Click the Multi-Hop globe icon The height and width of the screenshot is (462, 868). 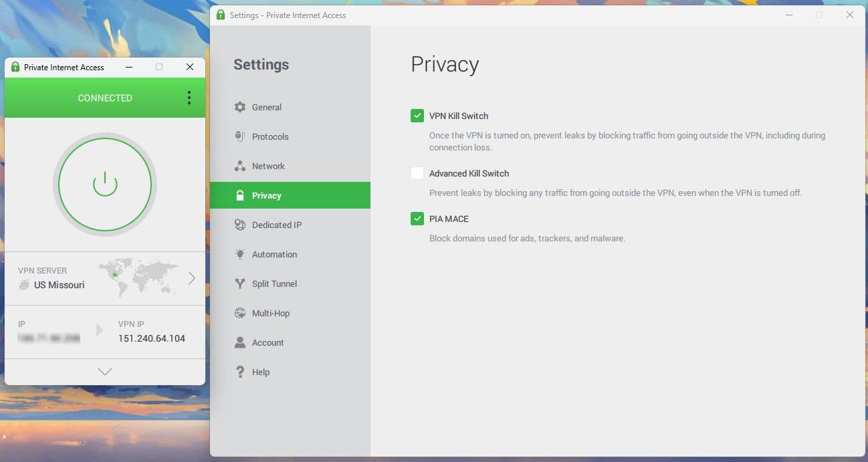240,313
